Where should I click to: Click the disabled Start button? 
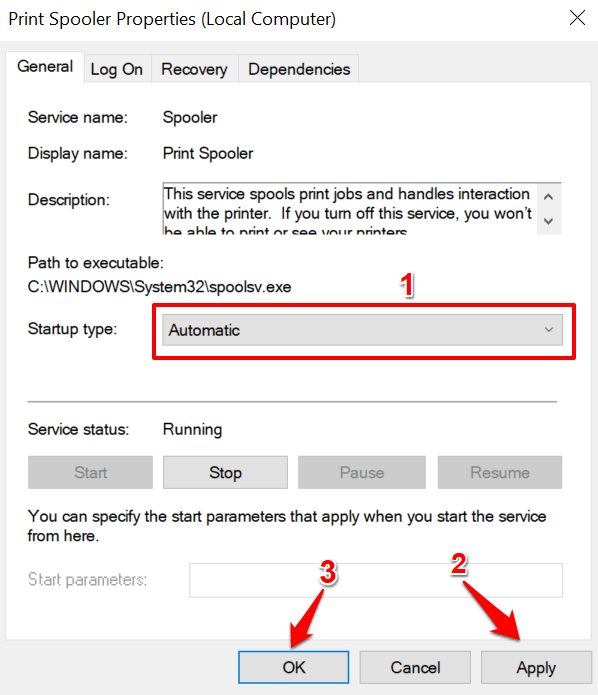pos(90,472)
